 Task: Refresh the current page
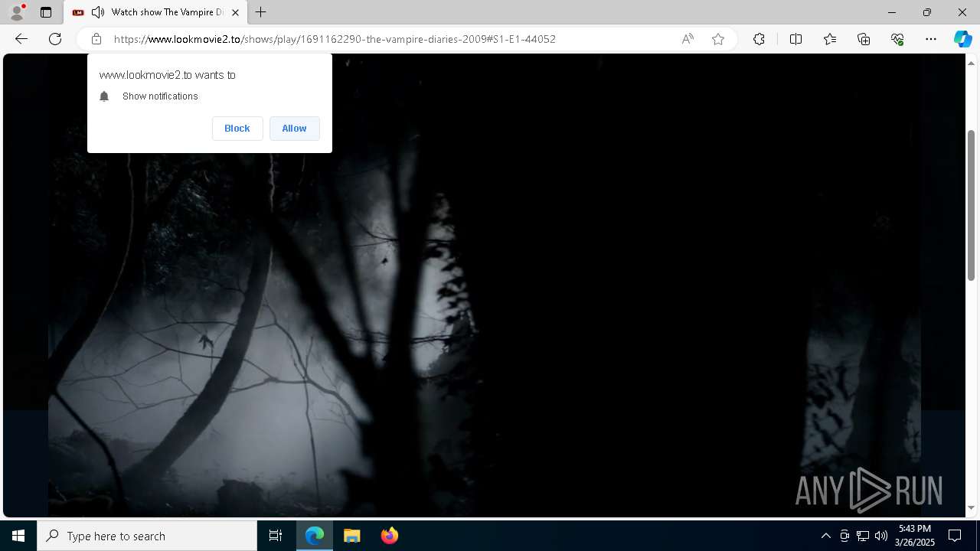coord(55,39)
